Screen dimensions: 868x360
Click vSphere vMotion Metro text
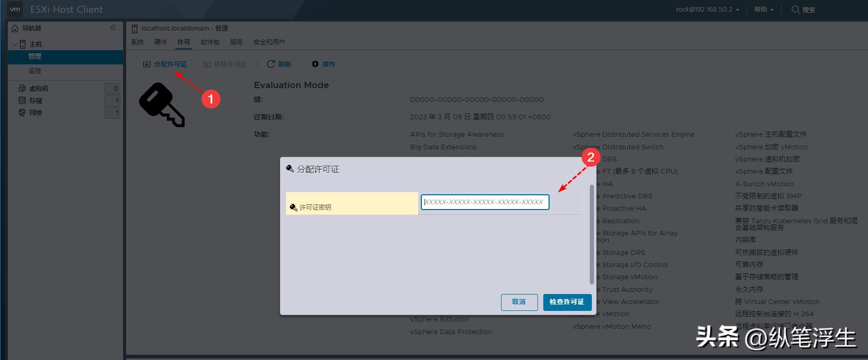pos(611,327)
